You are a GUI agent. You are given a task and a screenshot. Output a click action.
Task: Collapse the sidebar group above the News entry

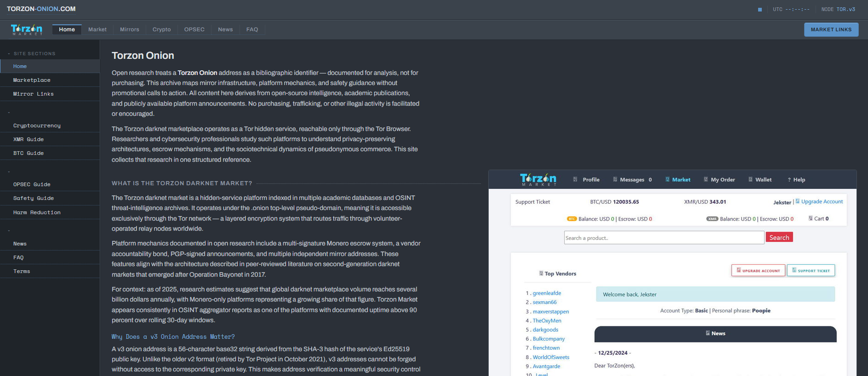click(9, 231)
